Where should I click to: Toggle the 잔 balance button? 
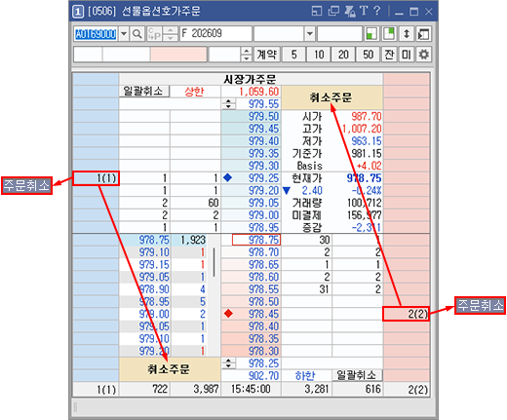pos(389,55)
